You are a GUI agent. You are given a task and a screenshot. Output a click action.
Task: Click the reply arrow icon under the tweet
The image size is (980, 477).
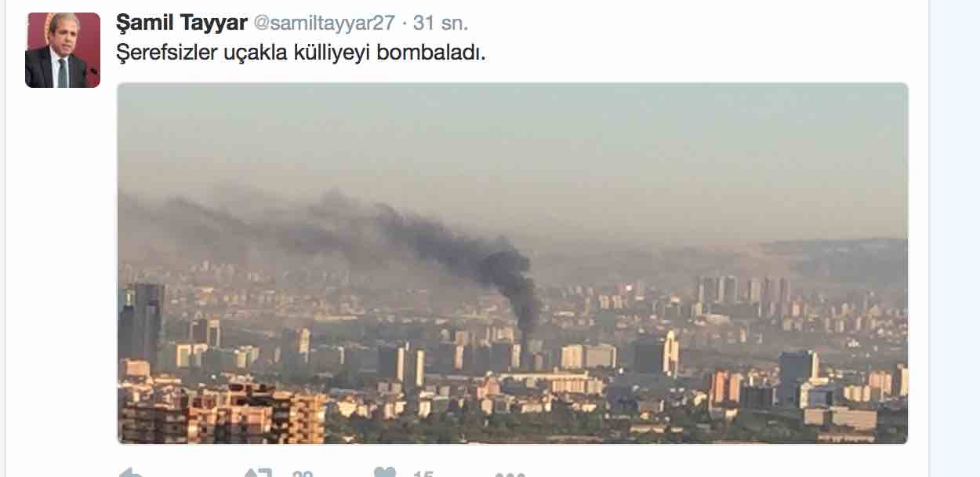pos(130,473)
